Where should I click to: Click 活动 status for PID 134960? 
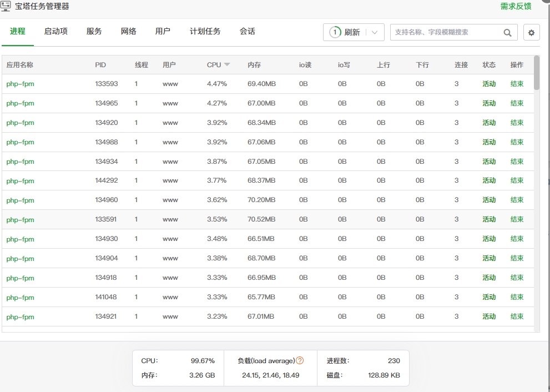click(x=489, y=200)
